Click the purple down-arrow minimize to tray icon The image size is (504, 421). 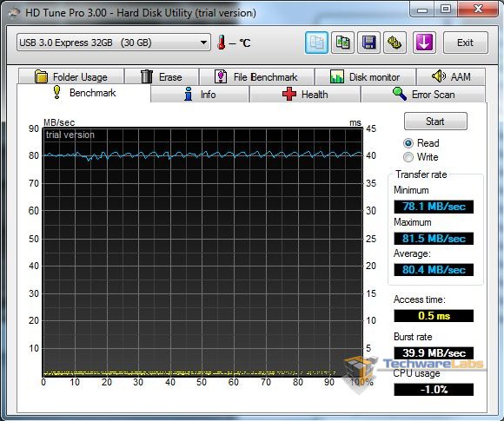[x=424, y=43]
